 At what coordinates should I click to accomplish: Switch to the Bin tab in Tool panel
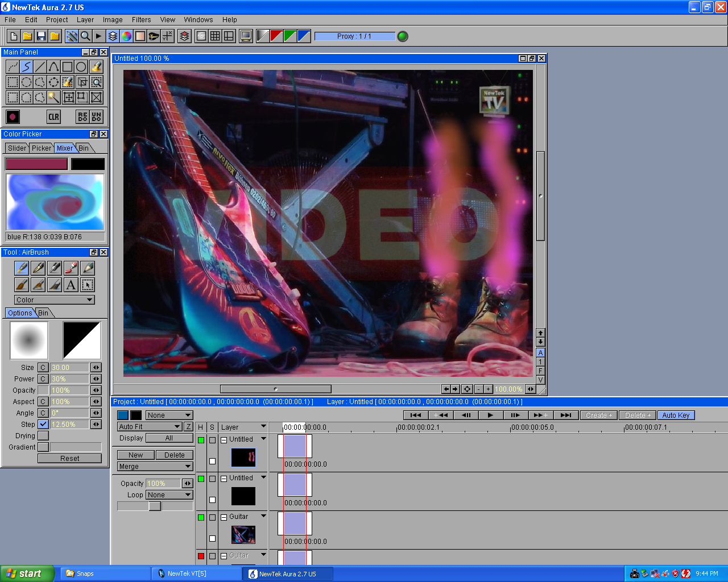[x=44, y=313]
